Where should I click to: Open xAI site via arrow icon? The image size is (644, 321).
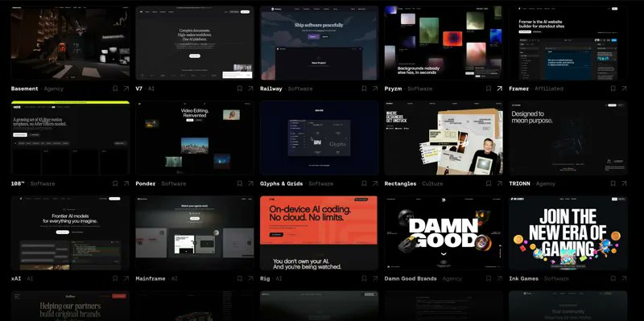pyautogui.click(x=126, y=278)
